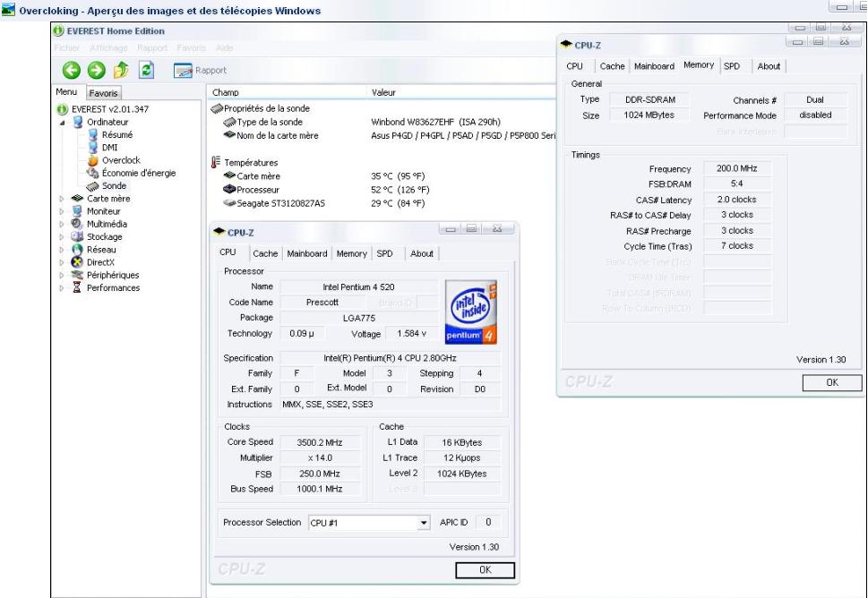The image size is (868, 598).
Task: Expand the Multimédia tree node
Action: (x=62, y=224)
